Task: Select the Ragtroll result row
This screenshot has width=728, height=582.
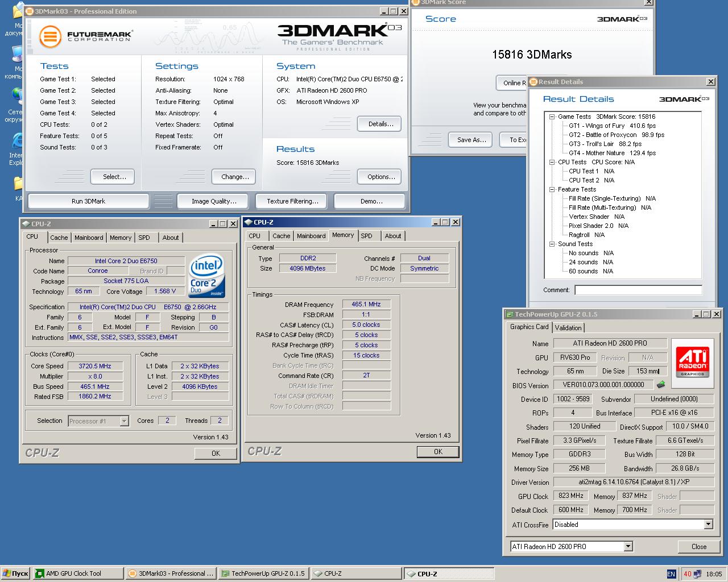Action: (x=586, y=235)
